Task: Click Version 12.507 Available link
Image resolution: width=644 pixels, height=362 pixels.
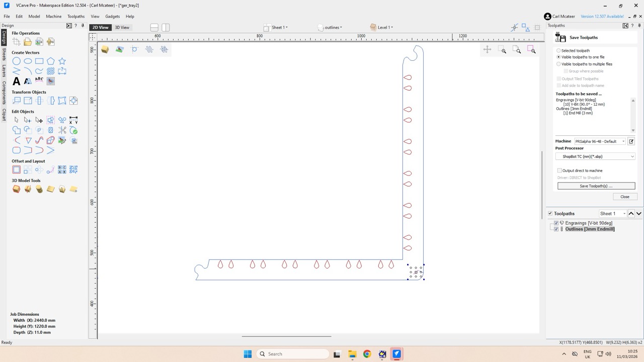Action: click(602, 17)
